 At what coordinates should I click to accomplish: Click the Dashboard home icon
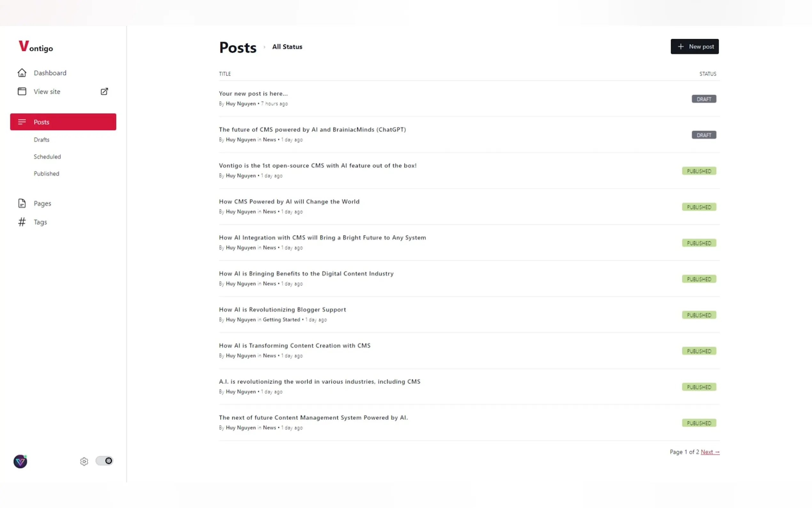coord(22,73)
